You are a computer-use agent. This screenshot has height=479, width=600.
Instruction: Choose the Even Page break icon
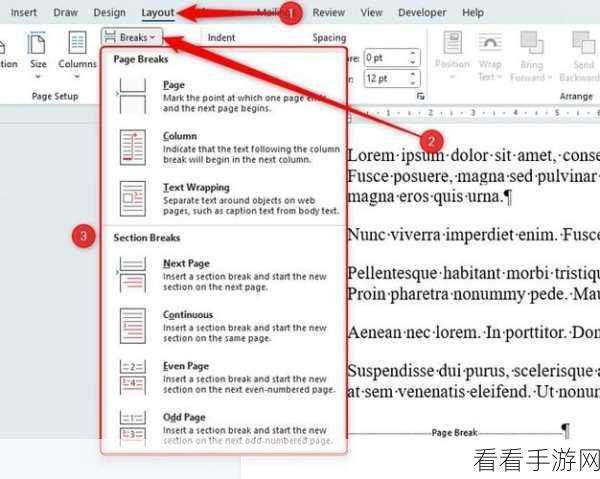pos(133,377)
